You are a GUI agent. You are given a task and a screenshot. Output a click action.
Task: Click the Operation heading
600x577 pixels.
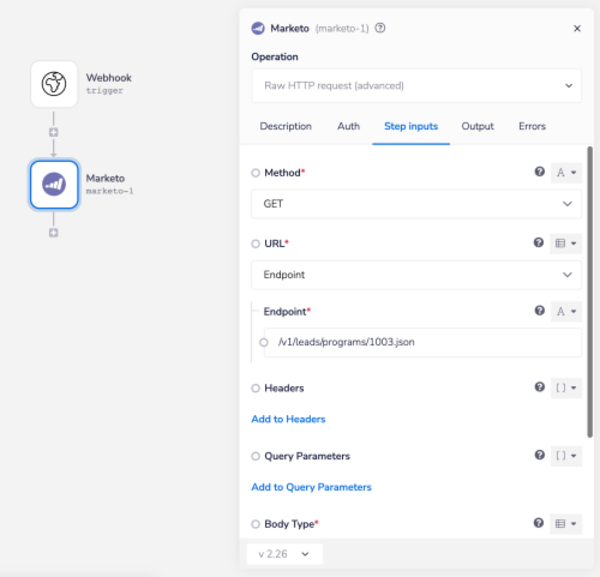274,57
